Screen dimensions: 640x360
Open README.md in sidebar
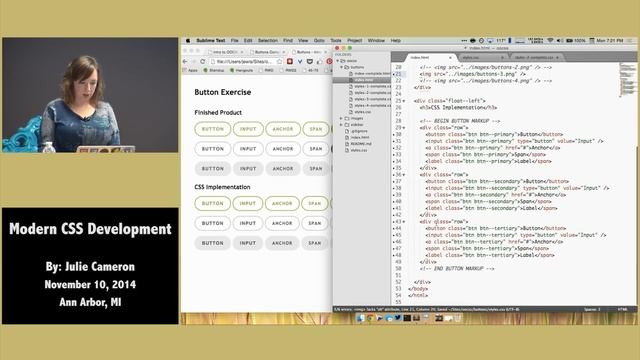pyautogui.click(x=358, y=144)
